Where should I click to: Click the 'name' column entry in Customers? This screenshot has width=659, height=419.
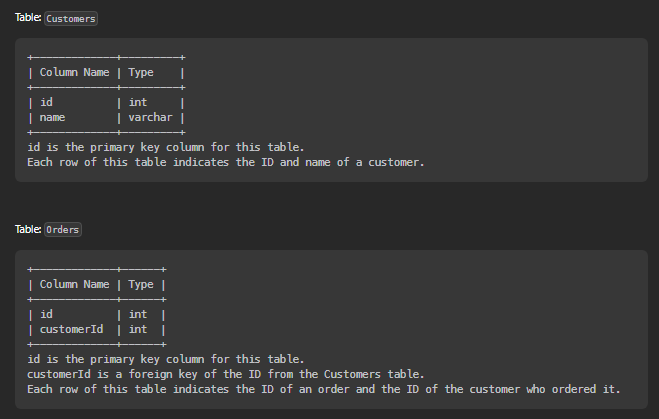pyautogui.click(x=53, y=117)
